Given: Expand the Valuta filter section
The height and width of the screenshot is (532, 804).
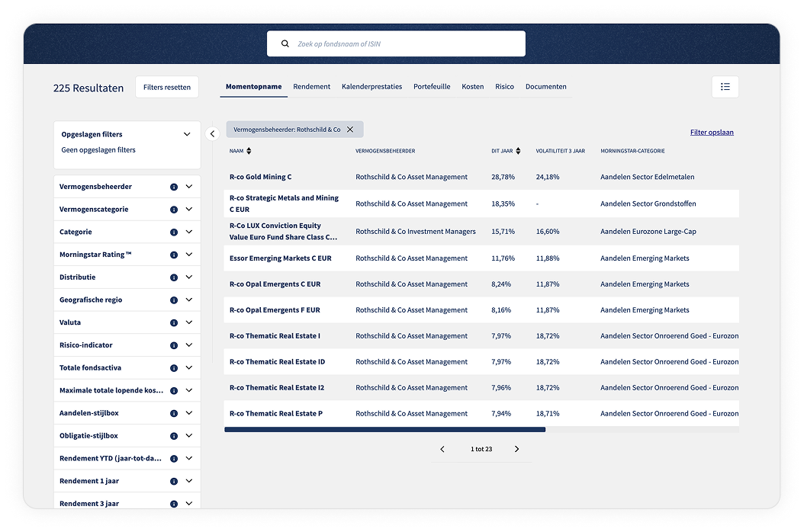Looking at the screenshot, I should point(189,322).
